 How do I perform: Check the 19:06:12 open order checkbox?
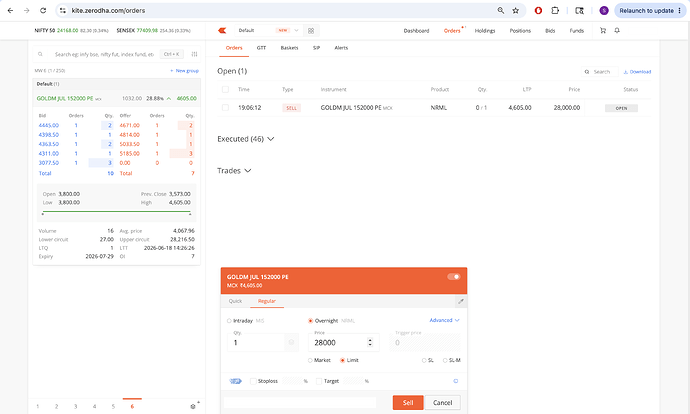coord(225,107)
